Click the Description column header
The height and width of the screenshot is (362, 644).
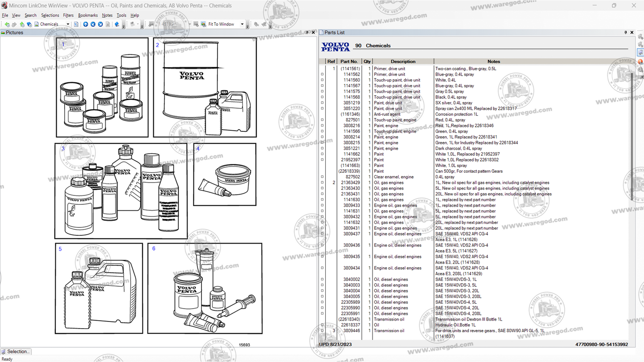click(403, 61)
